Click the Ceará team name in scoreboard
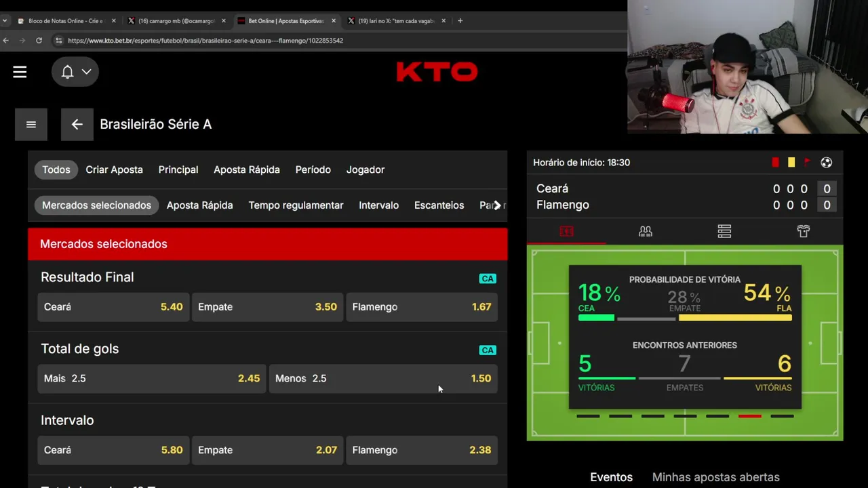 coord(552,188)
